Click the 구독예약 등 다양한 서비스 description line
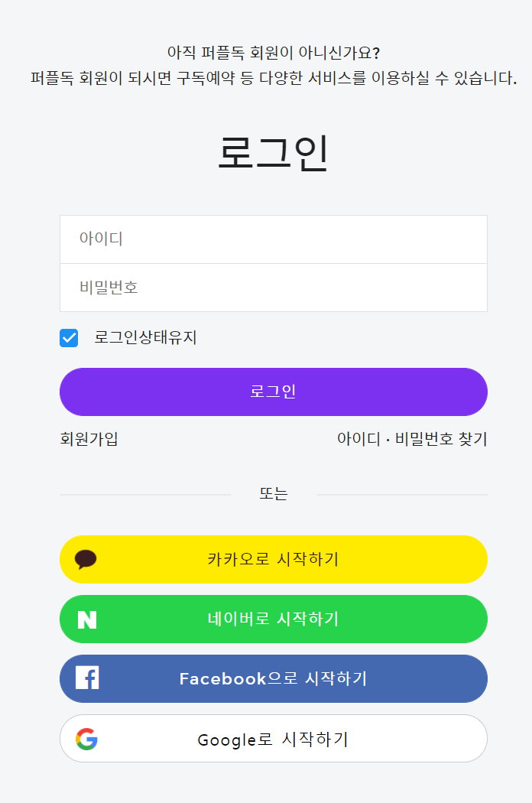Image resolution: width=532 pixels, height=803 pixels. tap(273, 78)
